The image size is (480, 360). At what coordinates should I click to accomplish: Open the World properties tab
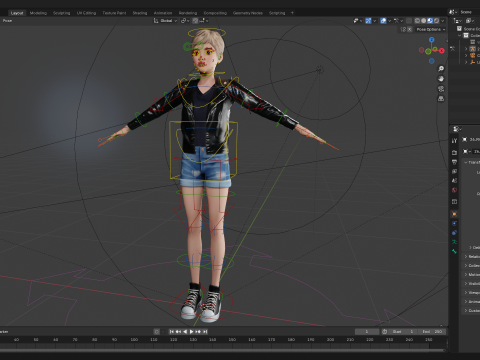454,190
